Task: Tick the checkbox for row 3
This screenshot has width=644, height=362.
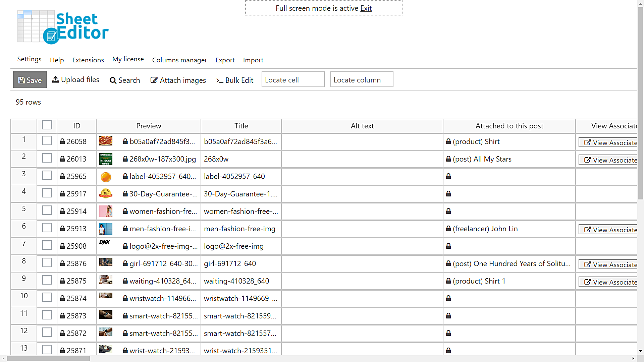Action: coord(47,176)
